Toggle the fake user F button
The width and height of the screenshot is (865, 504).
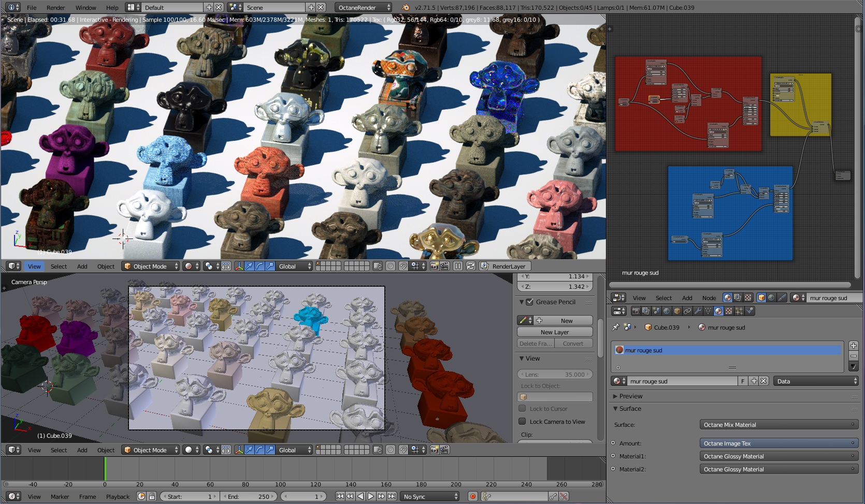(743, 381)
